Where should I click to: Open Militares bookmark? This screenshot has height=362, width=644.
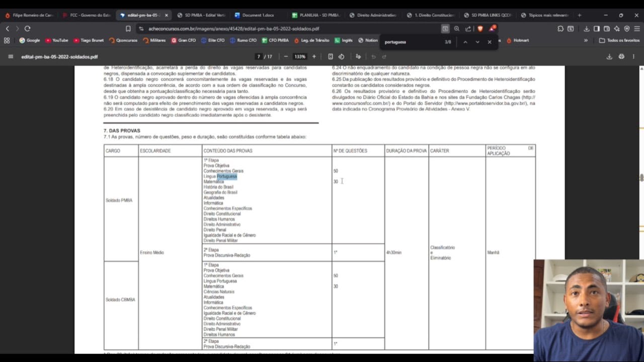[154, 40]
